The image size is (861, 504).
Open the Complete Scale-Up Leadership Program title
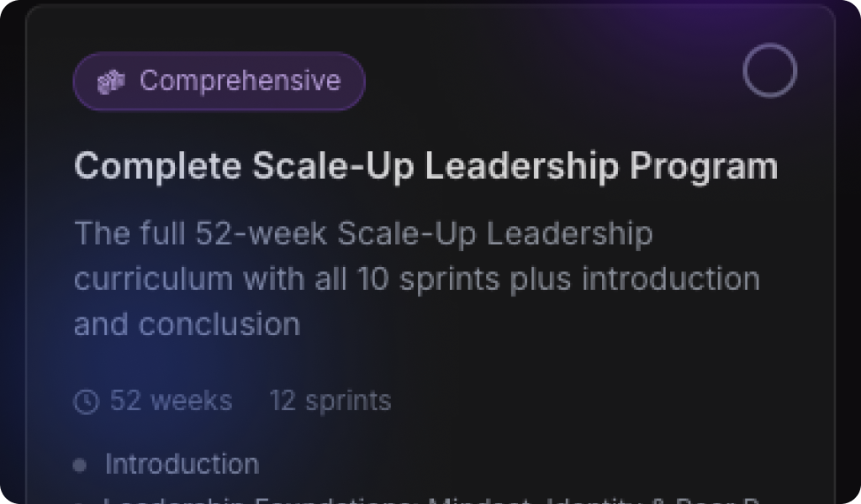pos(425,166)
